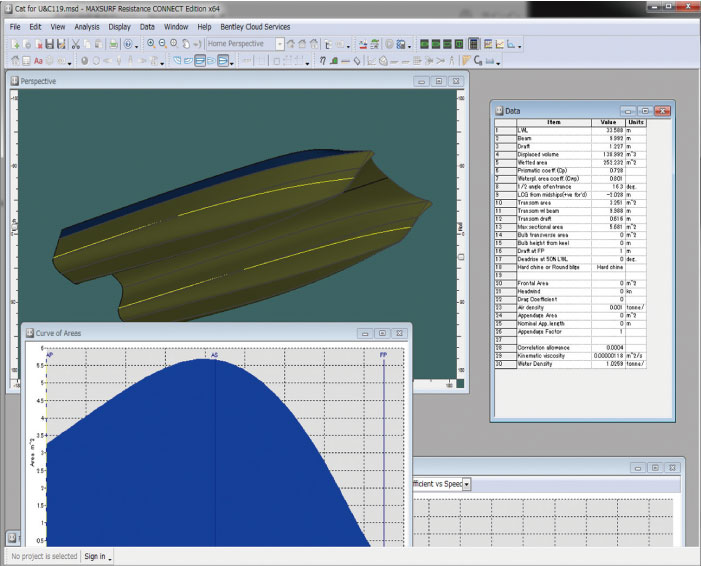The height and width of the screenshot is (566, 701).
Task: Click the table icon next to the Aa icon
Action: click(26, 60)
